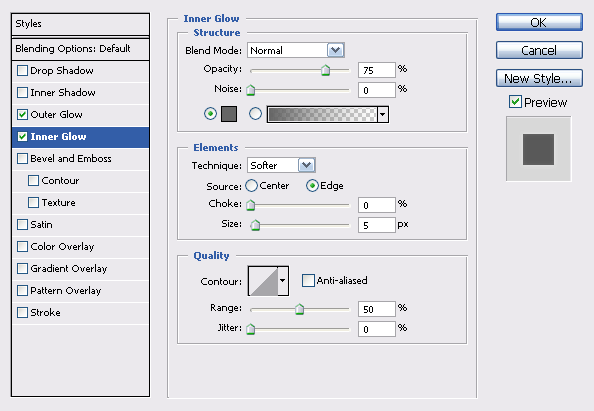Click the Opacity slider handle

point(325,70)
